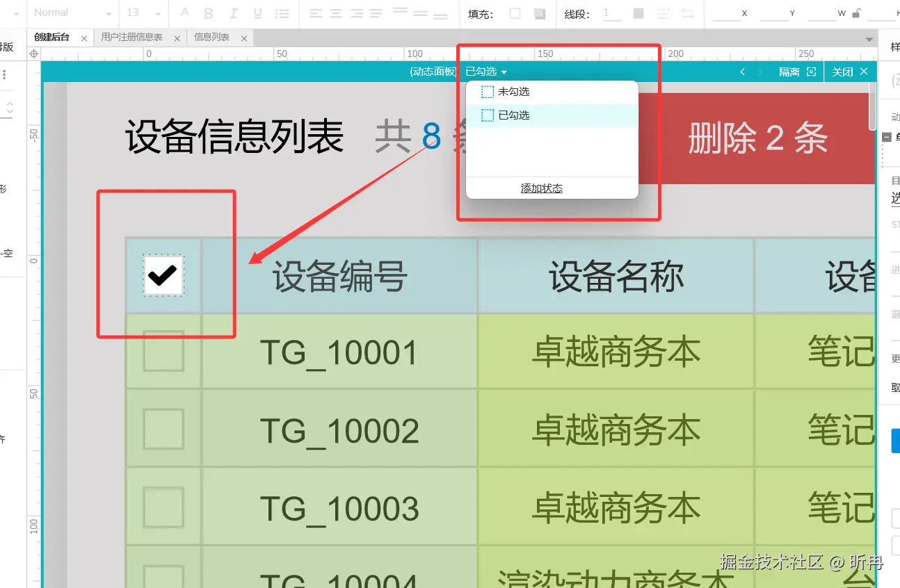Image resolution: width=900 pixels, height=588 pixels.
Task: Click the 设备名称 column header
Action: (616, 276)
